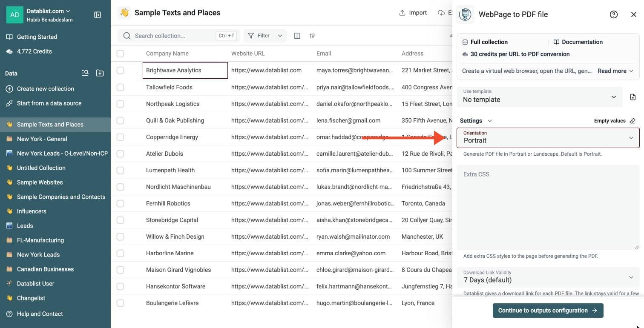Open the Documentation link
Viewport: 644px width, 328px height.
point(578,42)
